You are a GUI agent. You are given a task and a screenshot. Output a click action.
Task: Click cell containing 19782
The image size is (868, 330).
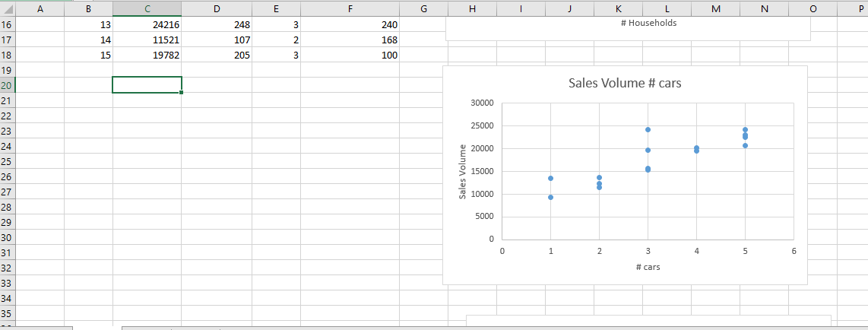(x=147, y=55)
